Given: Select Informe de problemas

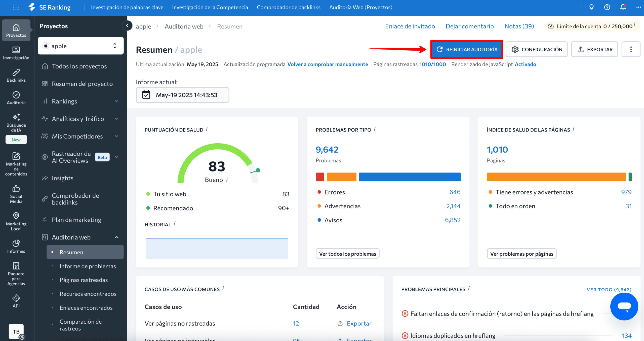Looking at the screenshot, I should [88, 266].
